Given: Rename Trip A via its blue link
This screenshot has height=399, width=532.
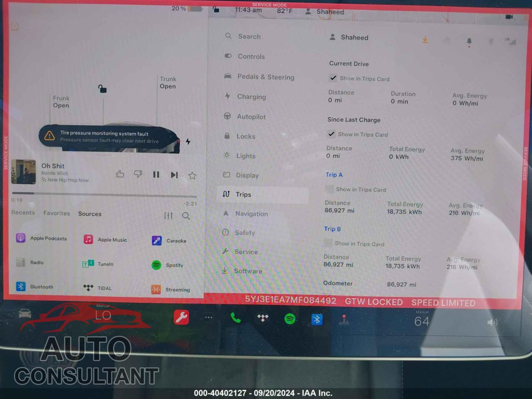Looking at the screenshot, I should pyautogui.click(x=334, y=175).
